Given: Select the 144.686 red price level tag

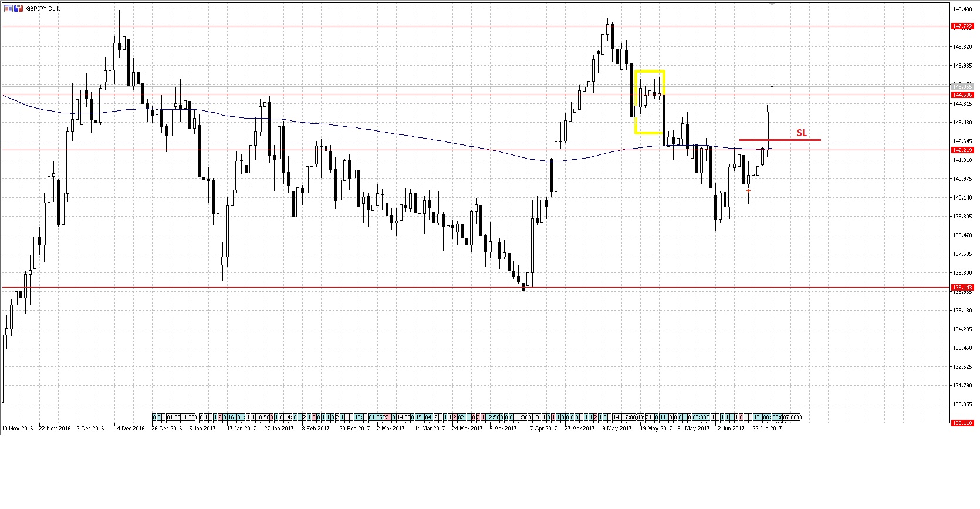Looking at the screenshot, I should click(x=962, y=95).
